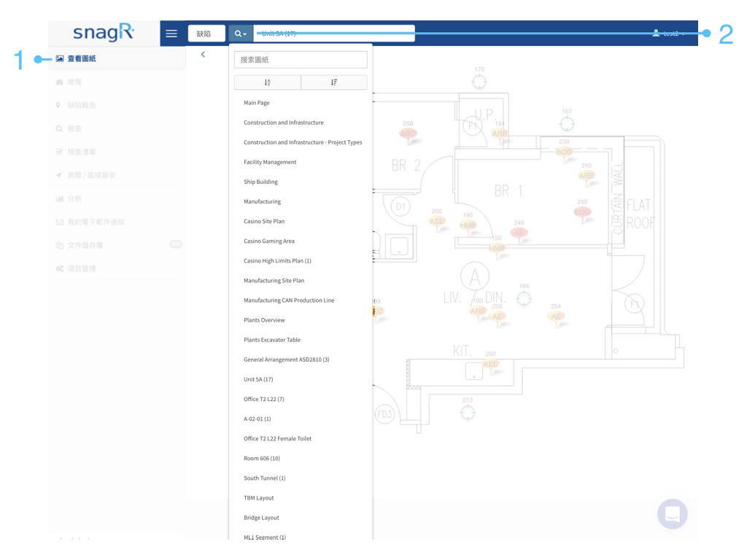
Task: Go back with the left chevron
Action: 203,54
